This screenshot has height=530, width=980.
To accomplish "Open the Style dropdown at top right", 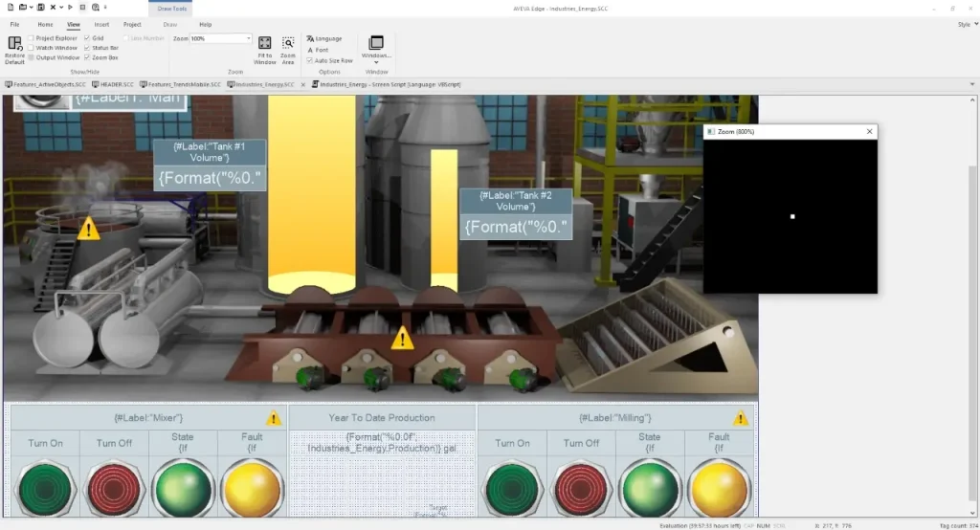I will 968,24.
